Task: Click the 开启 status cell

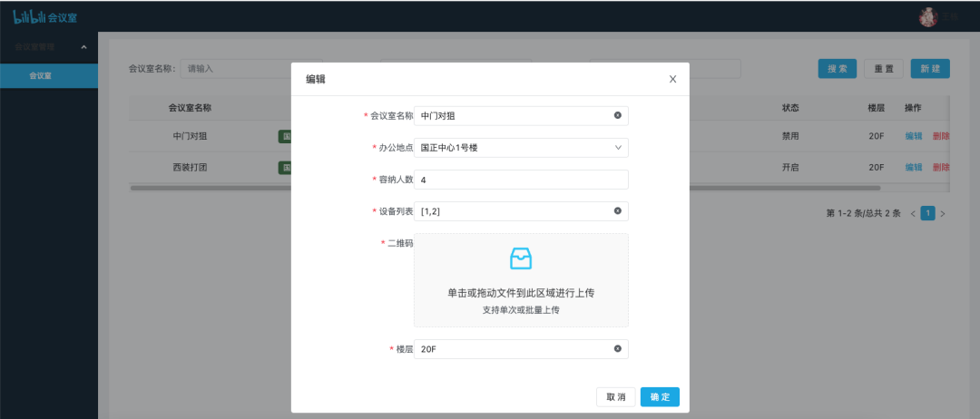Action: [790, 168]
